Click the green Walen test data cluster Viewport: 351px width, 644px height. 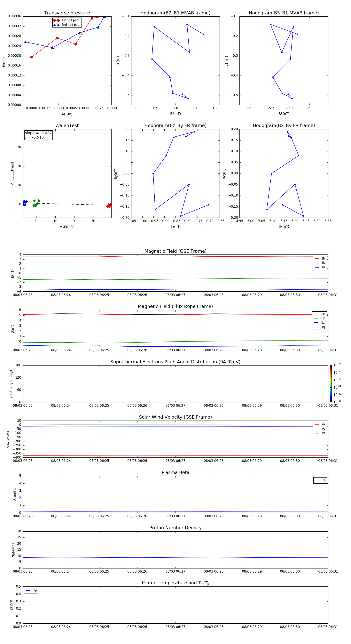coord(36,203)
